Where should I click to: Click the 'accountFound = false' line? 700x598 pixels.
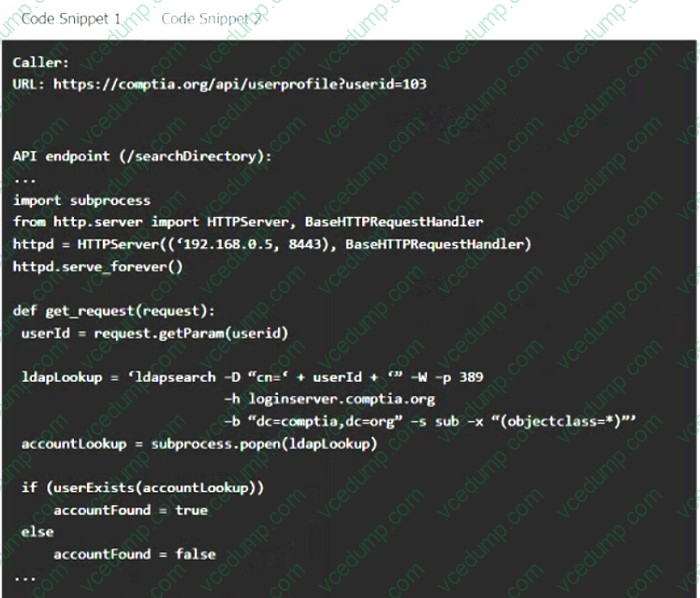click(x=134, y=554)
